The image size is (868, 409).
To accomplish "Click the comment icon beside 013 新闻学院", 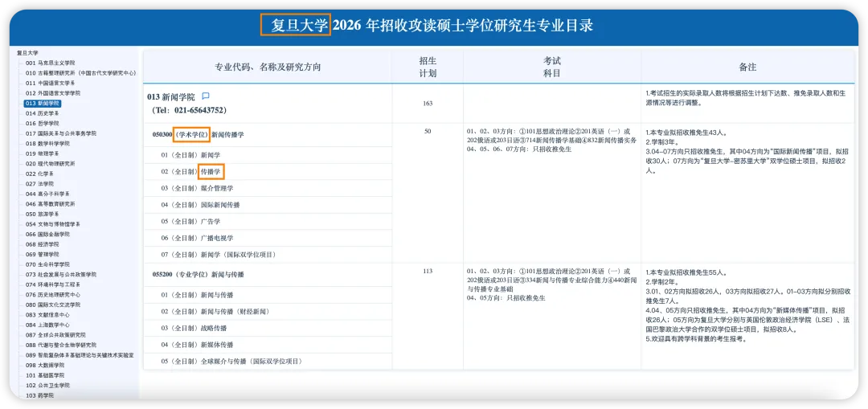I will tap(206, 96).
